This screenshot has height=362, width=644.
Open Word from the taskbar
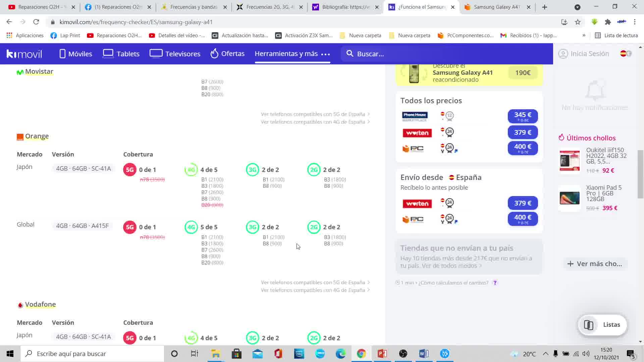tap(424, 354)
